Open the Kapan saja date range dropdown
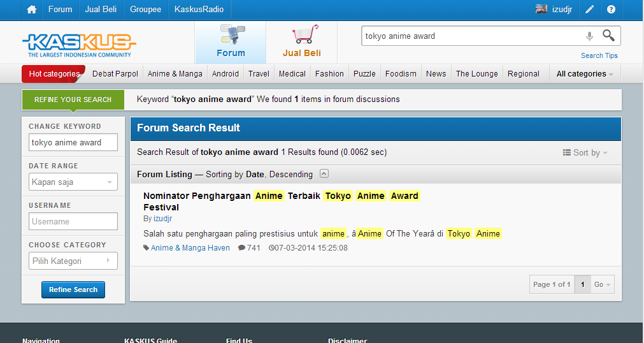The width and height of the screenshot is (644, 343). pyautogui.click(x=73, y=182)
